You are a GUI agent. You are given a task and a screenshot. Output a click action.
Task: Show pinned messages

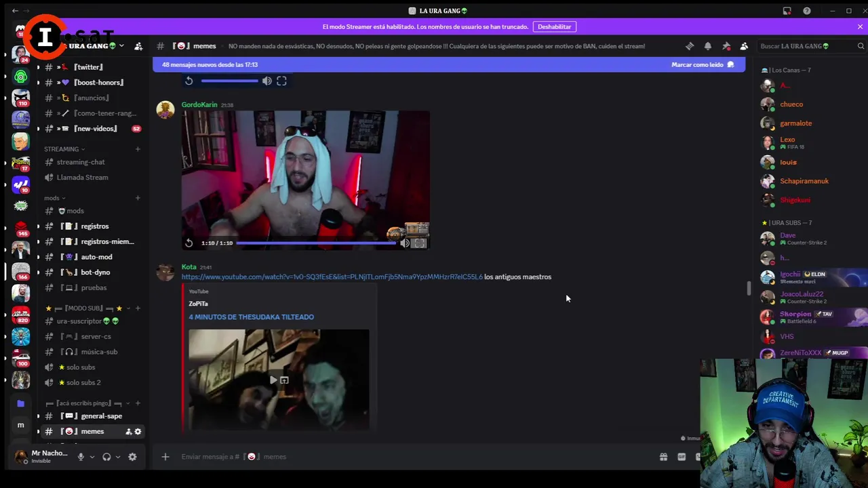point(726,46)
